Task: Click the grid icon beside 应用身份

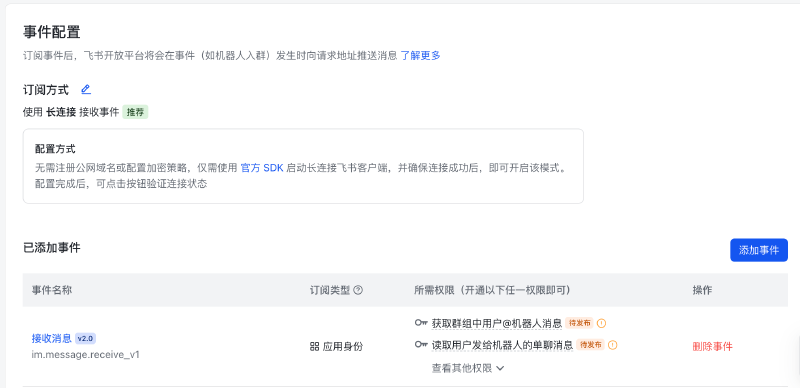Action: coord(314,347)
